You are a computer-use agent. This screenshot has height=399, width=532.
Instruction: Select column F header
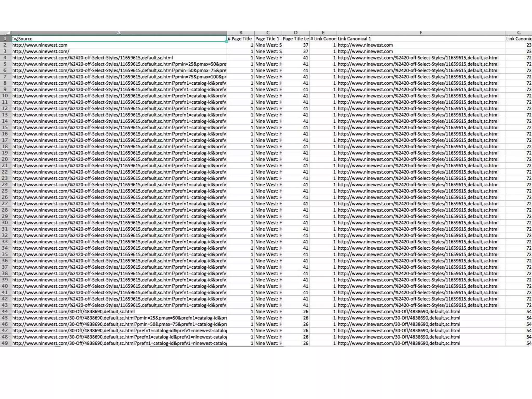click(x=421, y=33)
